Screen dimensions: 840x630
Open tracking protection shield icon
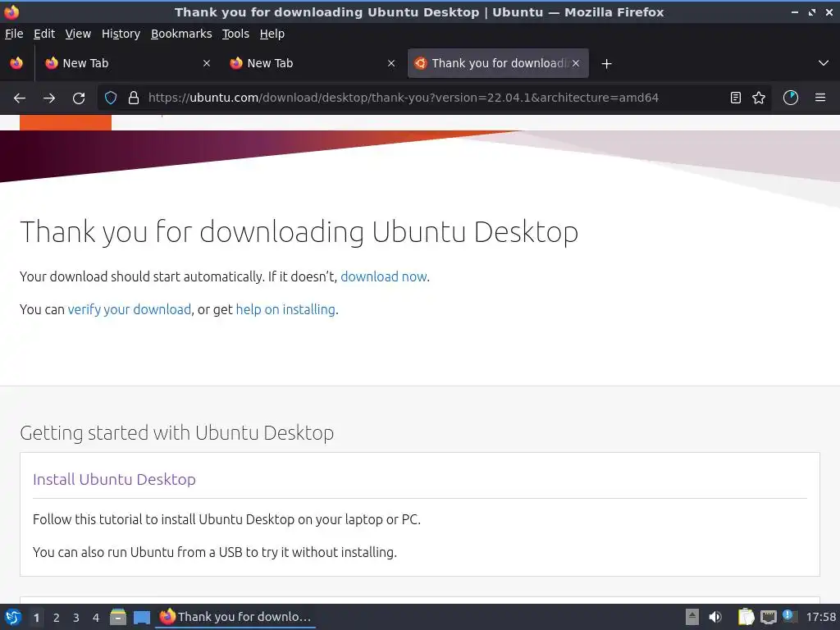(x=111, y=98)
